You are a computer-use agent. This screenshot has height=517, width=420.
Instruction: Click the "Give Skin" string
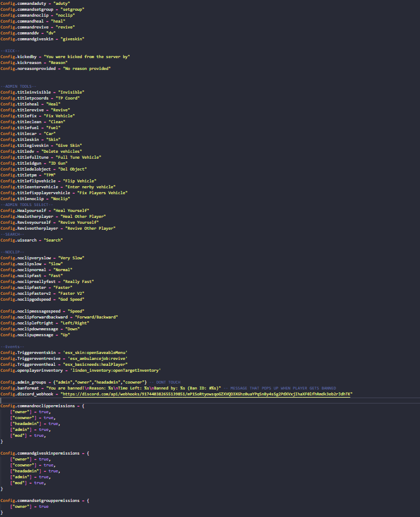coord(69,146)
